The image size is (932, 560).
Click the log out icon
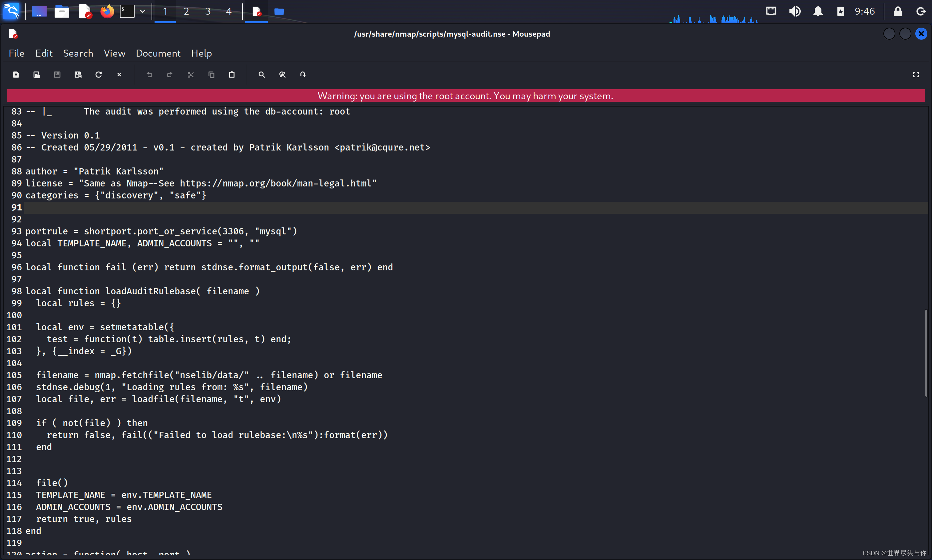pyautogui.click(x=921, y=11)
